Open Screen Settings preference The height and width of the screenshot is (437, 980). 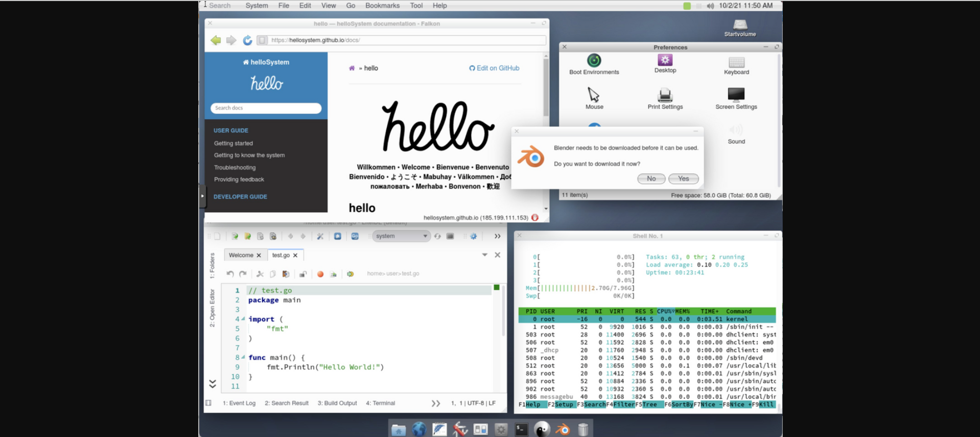click(x=736, y=99)
